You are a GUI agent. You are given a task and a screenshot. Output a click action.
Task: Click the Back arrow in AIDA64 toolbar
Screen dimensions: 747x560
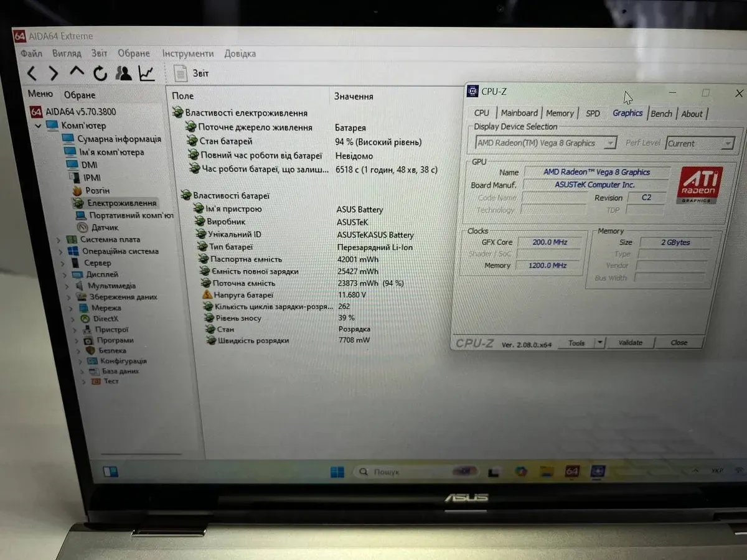(x=32, y=73)
